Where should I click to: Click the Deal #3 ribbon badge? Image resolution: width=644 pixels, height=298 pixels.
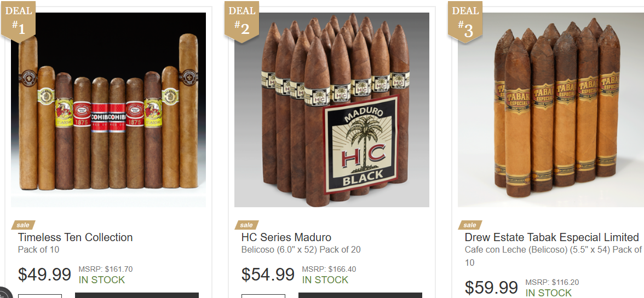click(465, 20)
